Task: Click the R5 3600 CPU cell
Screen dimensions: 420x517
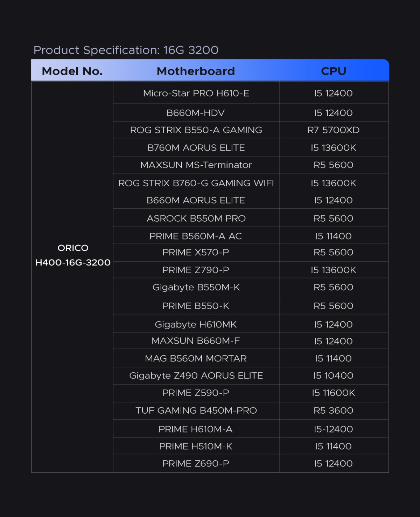Action: [x=334, y=411]
